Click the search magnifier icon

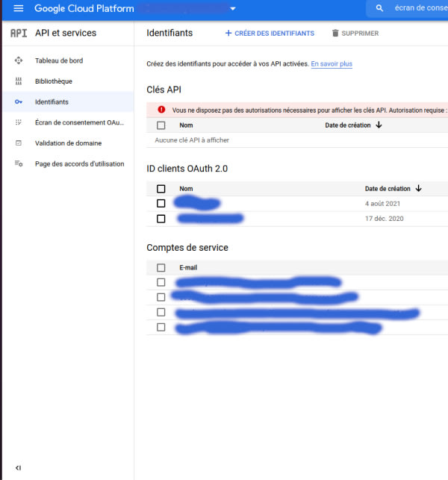point(379,8)
